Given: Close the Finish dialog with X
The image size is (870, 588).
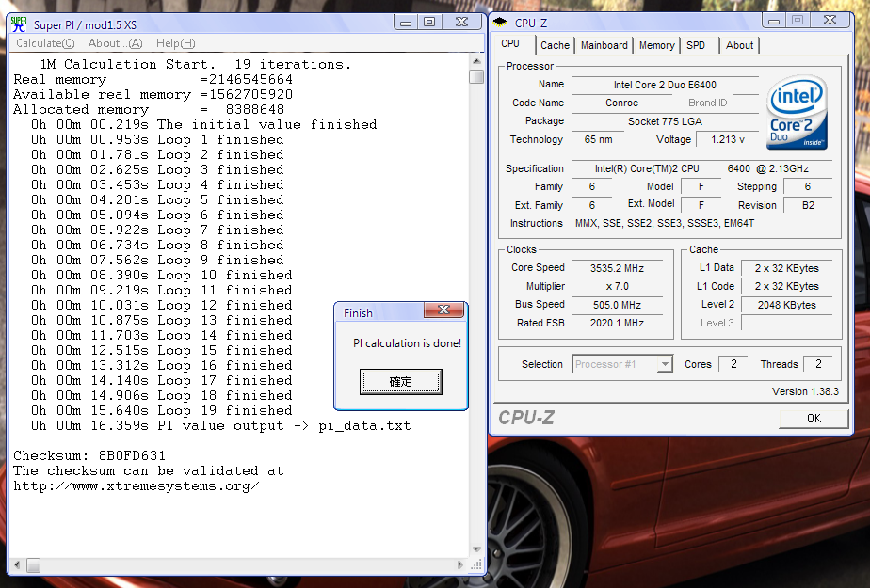Looking at the screenshot, I should click(443, 310).
